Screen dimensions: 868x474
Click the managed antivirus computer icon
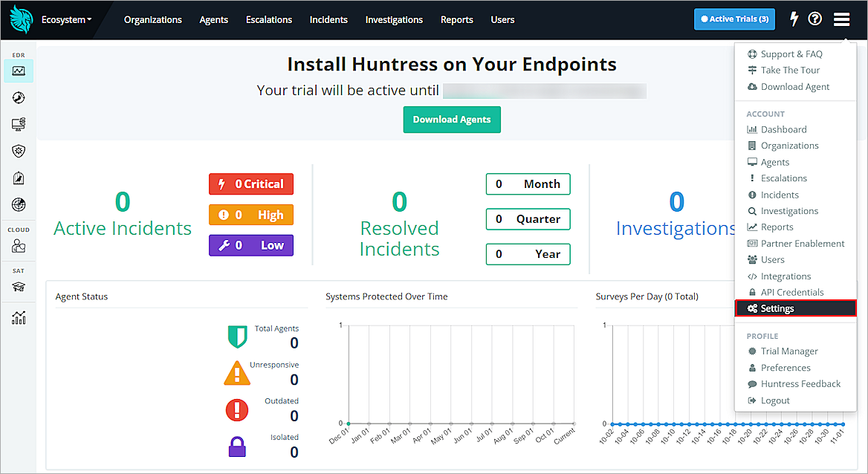coord(18,124)
